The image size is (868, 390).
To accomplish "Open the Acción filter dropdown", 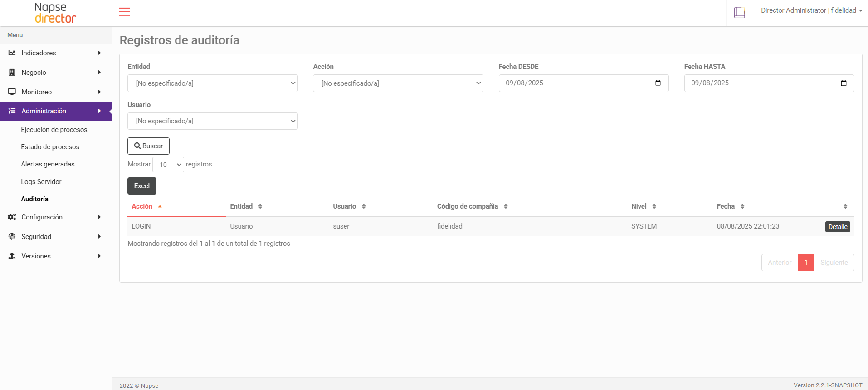I will point(398,83).
